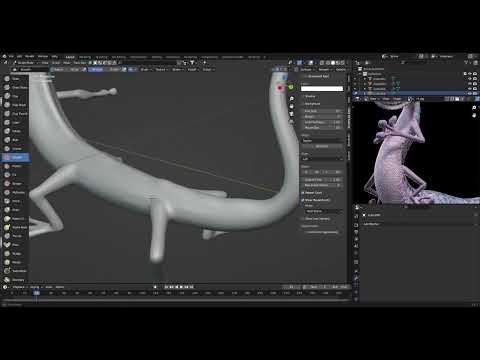Select the Crease brush

(x=15, y=149)
